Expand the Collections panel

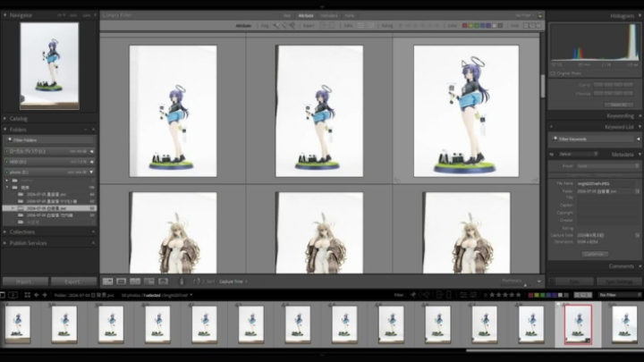point(5,232)
